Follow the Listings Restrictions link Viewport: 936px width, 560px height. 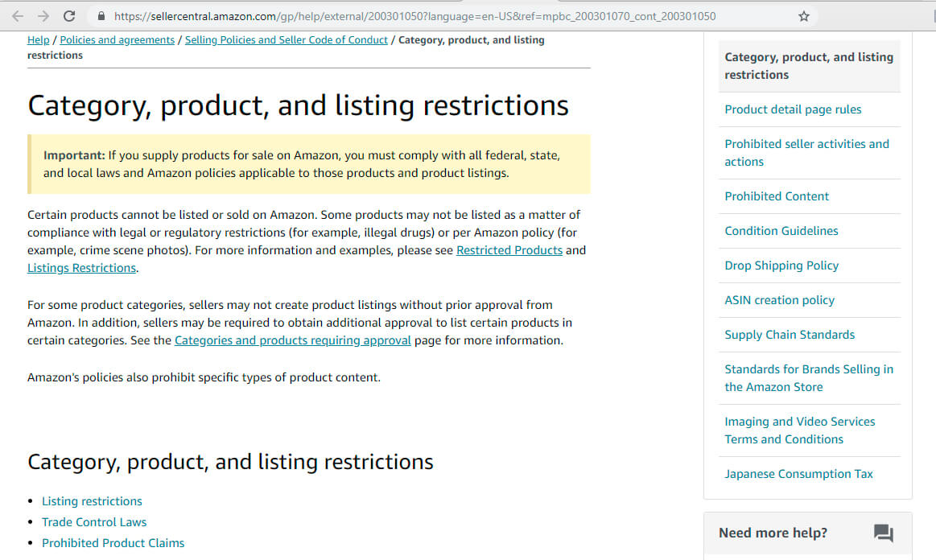(x=82, y=268)
